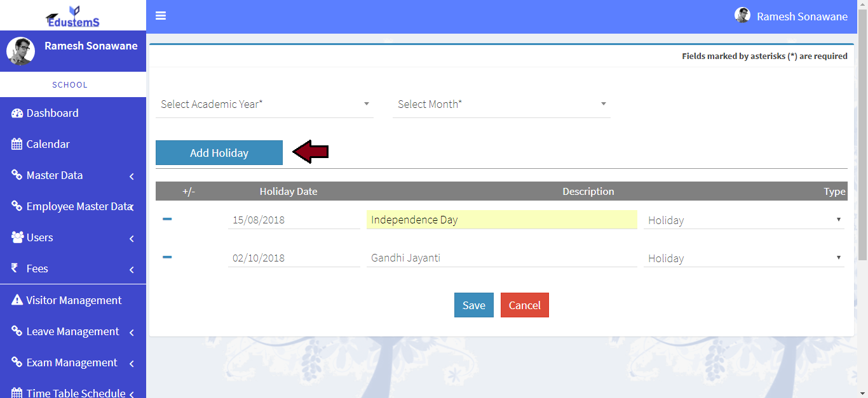
Task: Click the 15/08/2018 holiday date field
Action: pyautogui.click(x=294, y=220)
